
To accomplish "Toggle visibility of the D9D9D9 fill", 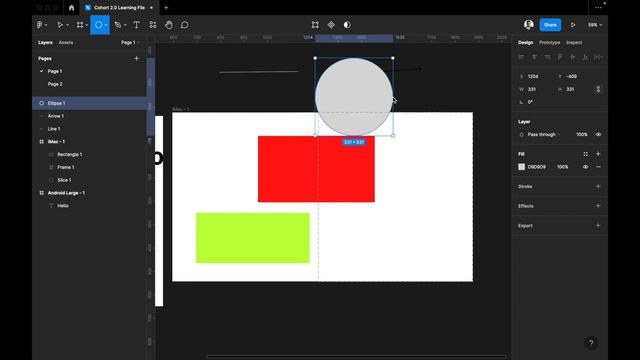I will pos(586,167).
